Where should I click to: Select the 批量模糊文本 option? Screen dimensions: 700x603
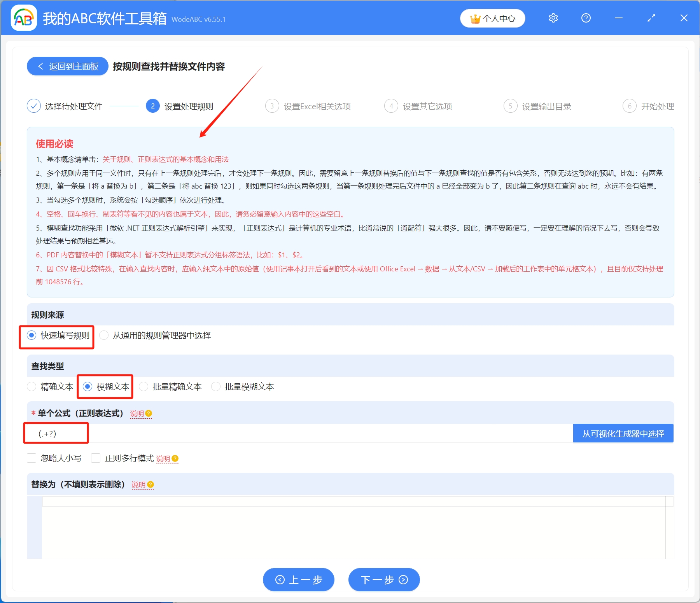coord(215,386)
